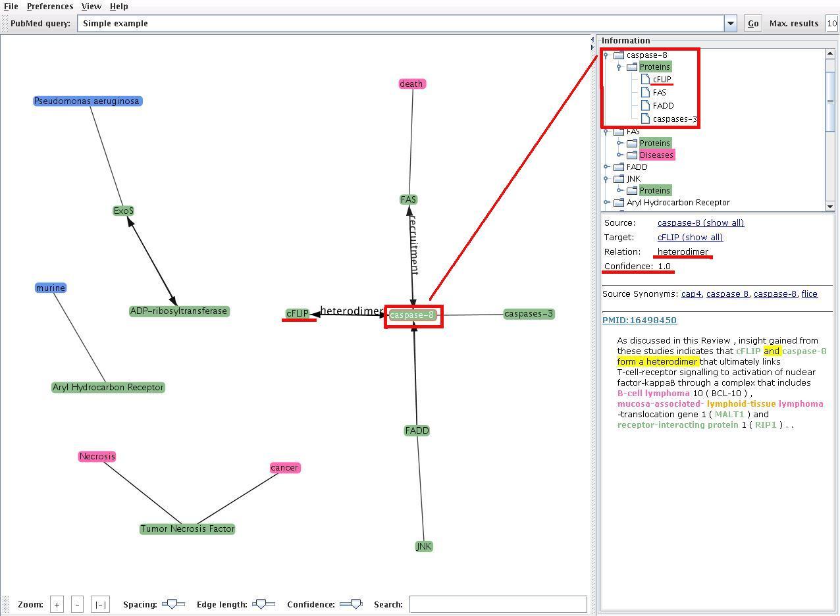Collapse the JNK tree node
The image size is (840, 616).
(x=606, y=179)
